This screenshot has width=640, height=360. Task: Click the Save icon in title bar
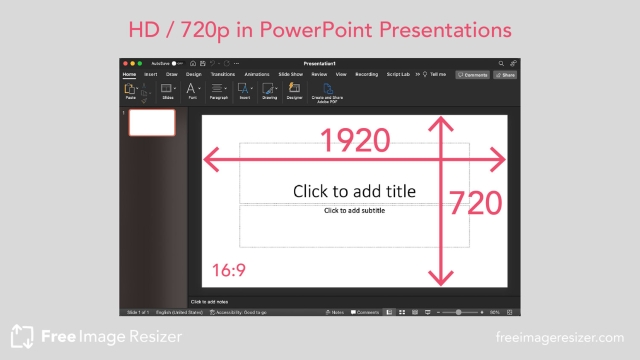click(x=202, y=63)
